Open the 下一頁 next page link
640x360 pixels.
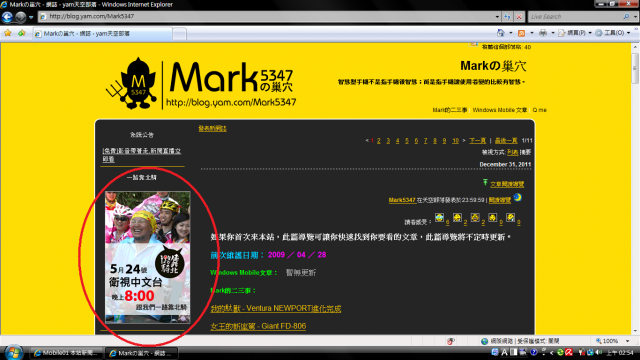tap(477, 141)
